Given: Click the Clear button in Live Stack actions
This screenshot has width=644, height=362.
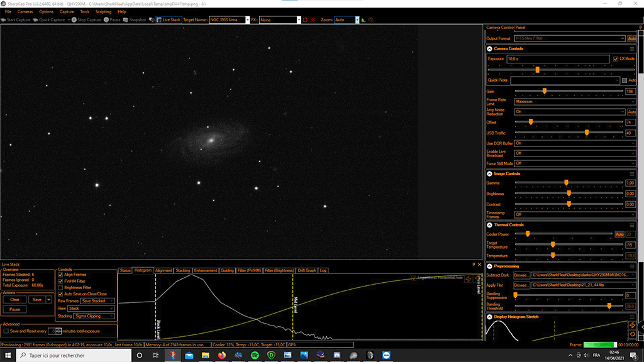Looking at the screenshot, I should (14, 300).
